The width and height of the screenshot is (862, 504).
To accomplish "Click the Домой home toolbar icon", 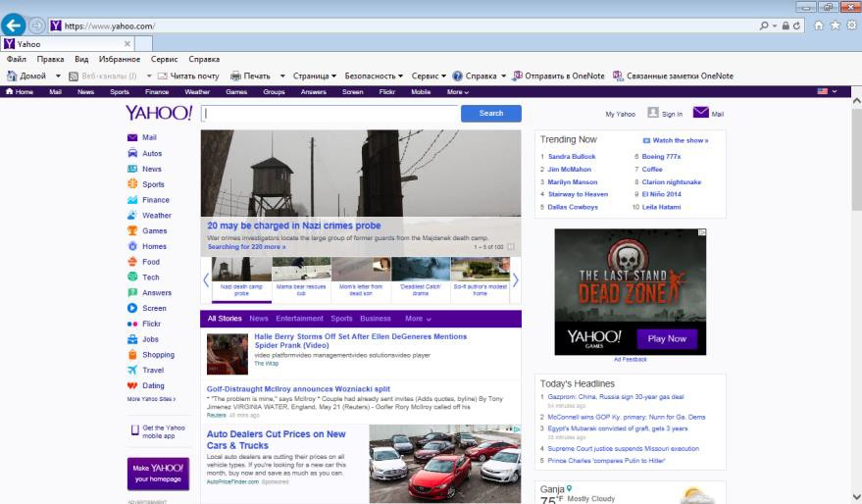I will (x=12, y=76).
